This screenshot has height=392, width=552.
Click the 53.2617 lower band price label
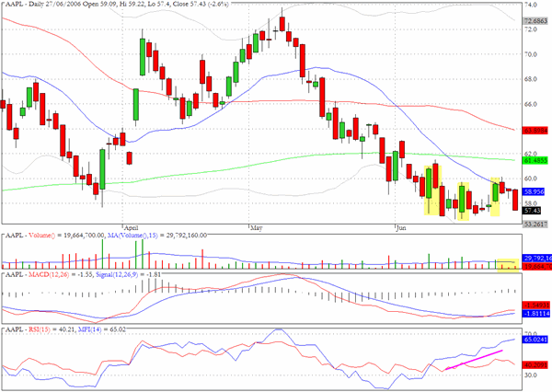535,224
